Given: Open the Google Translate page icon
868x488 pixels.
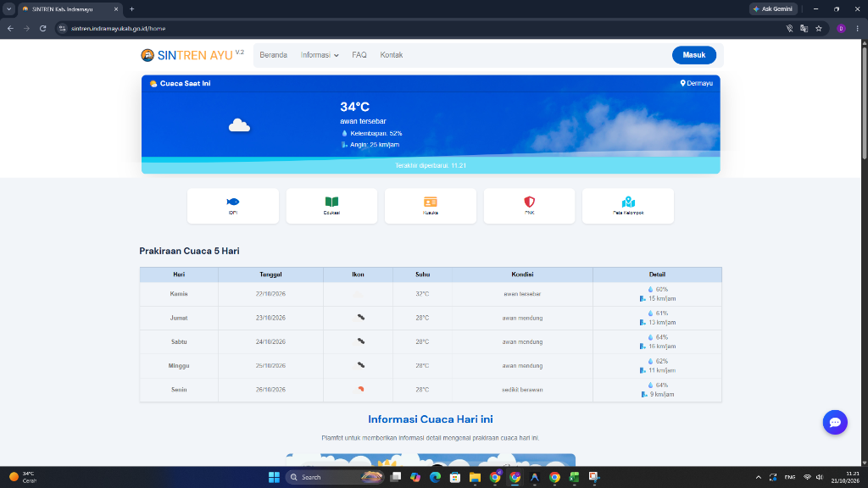Looking at the screenshot, I should pos(804,28).
